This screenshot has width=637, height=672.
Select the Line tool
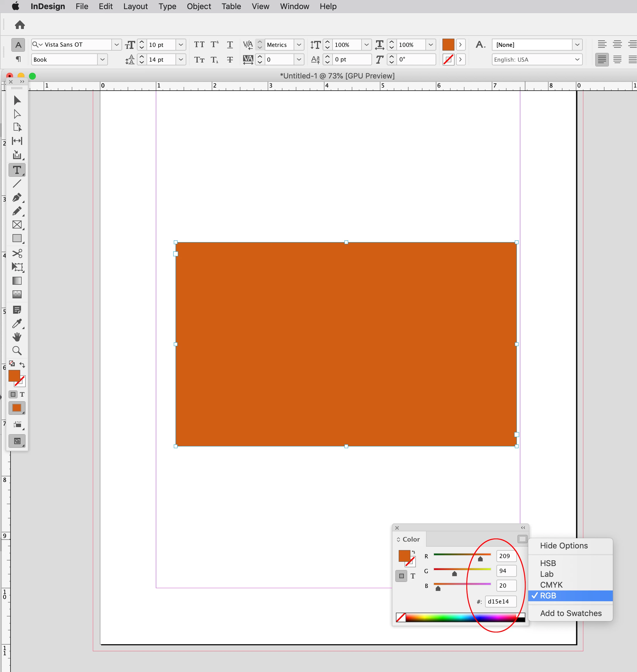pos(17,184)
